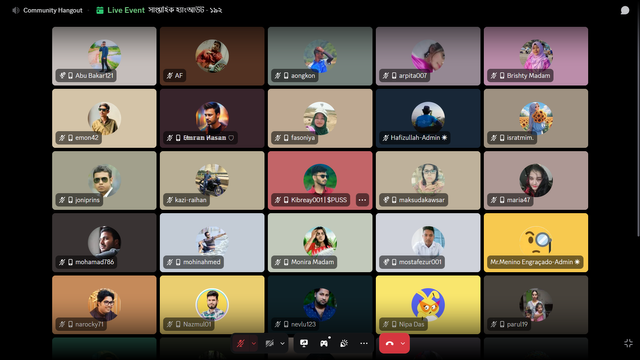Click Nazmul01's muted mic icon

click(x=170, y=324)
